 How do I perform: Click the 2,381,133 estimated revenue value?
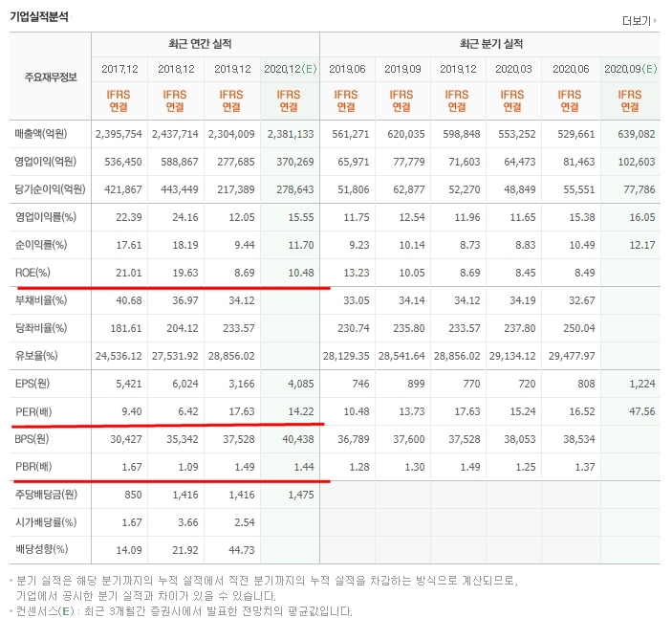(291, 134)
